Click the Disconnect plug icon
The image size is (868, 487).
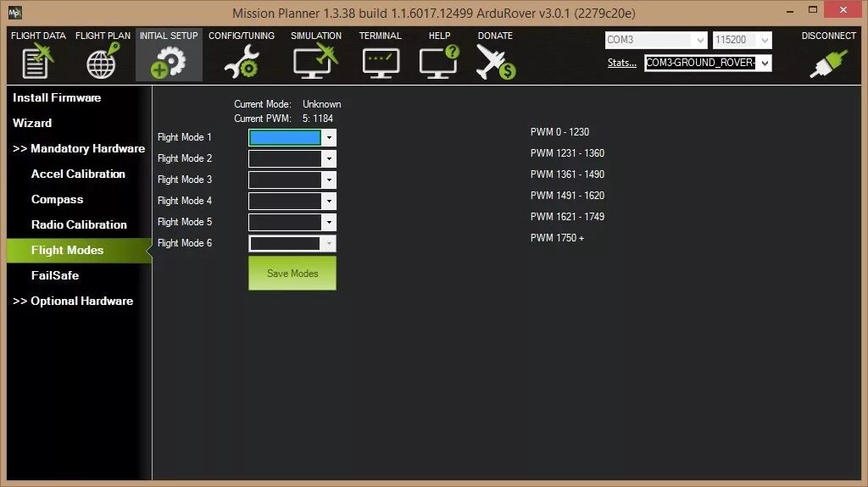coord(828,63)
